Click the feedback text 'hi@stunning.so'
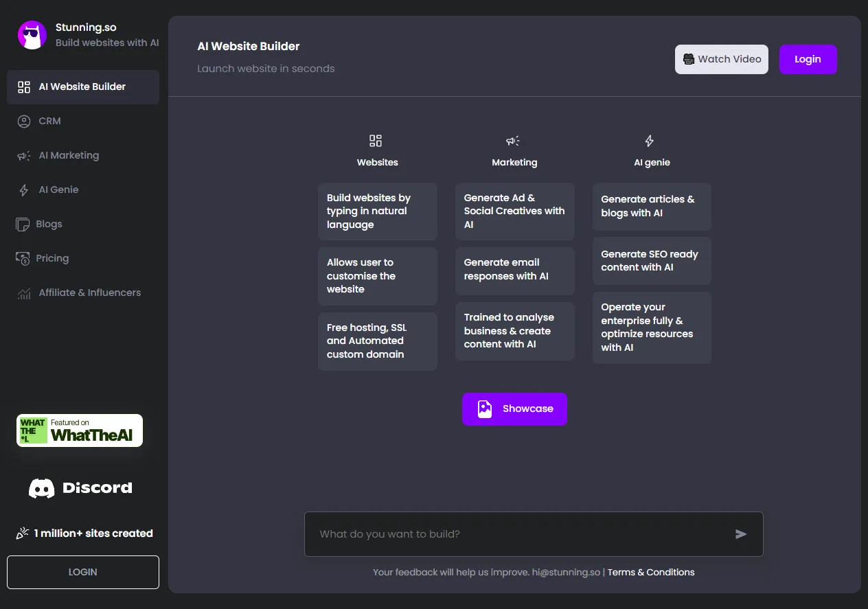 [566, 573]
